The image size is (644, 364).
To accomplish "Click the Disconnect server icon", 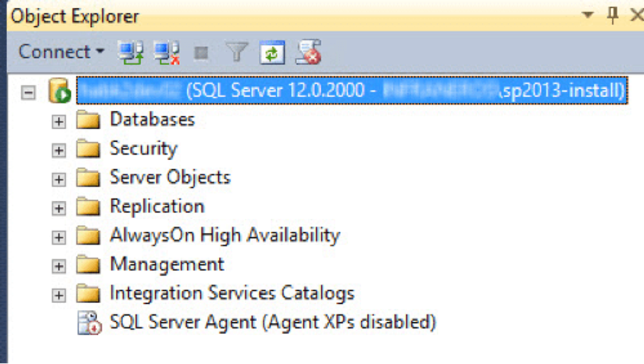I will [x=166, y=52].
